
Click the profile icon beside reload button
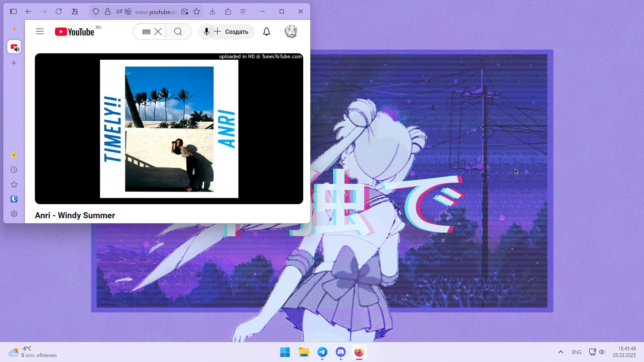(75, 11)
